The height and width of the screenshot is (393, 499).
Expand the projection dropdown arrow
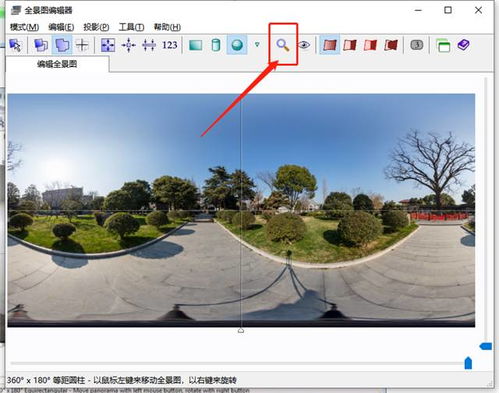pos(257,44)
